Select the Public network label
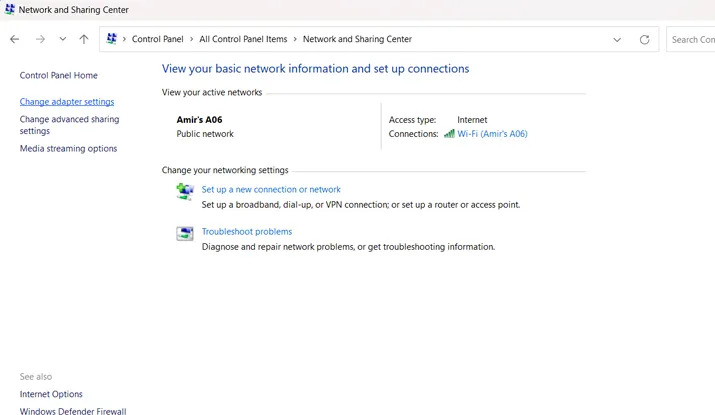 coord(205,134)
